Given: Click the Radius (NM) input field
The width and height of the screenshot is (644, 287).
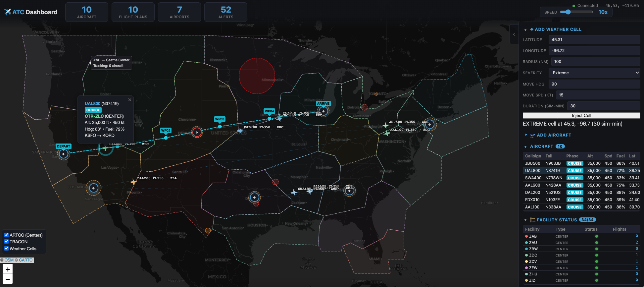Looking at the screenshot, I should coord(596,62).
